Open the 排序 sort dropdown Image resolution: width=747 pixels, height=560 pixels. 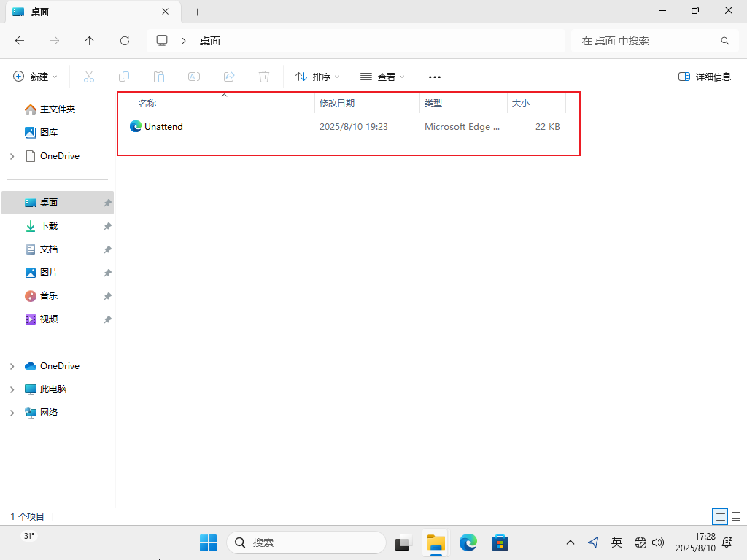coord(317,77)
